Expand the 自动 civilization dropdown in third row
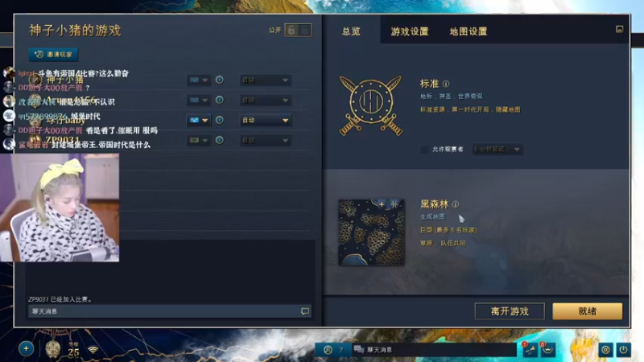Screen dimensions: 644x362 coord(266,120)
